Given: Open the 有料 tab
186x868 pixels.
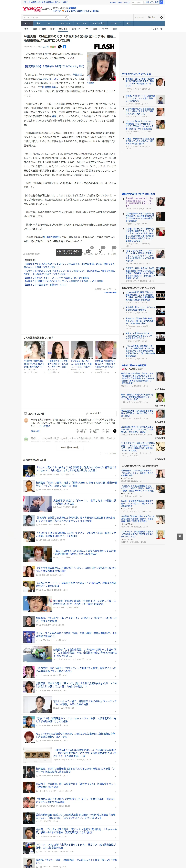Looking at the screenshot, I should [129, 24].
